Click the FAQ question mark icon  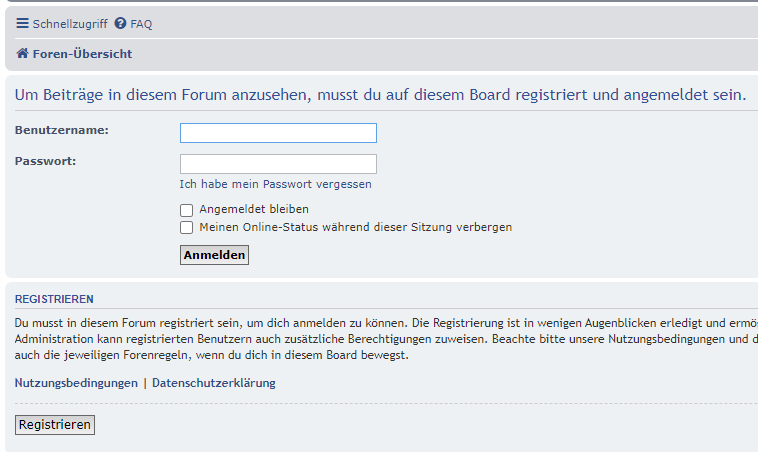coord(120,23)
